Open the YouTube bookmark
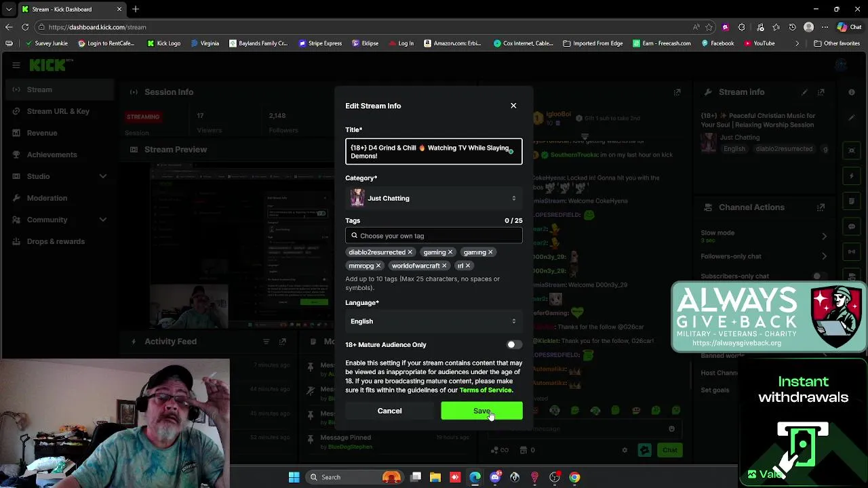The width and height of the screenshot is (868, 488). [759, 43]
